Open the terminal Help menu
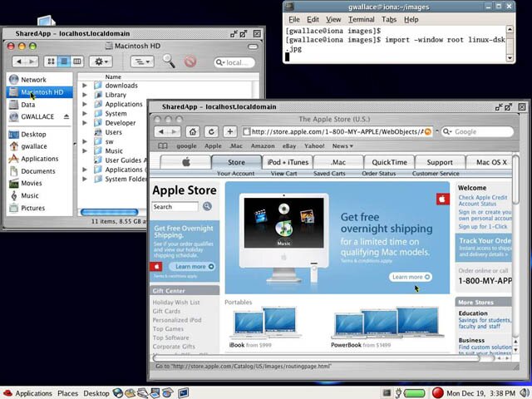The height and width of the screenshot is (399, 532). click(x=411, y=20)
